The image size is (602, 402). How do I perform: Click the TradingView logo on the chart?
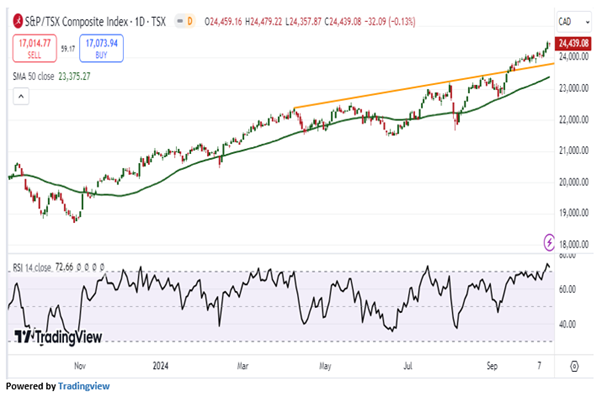click(58, 337)
